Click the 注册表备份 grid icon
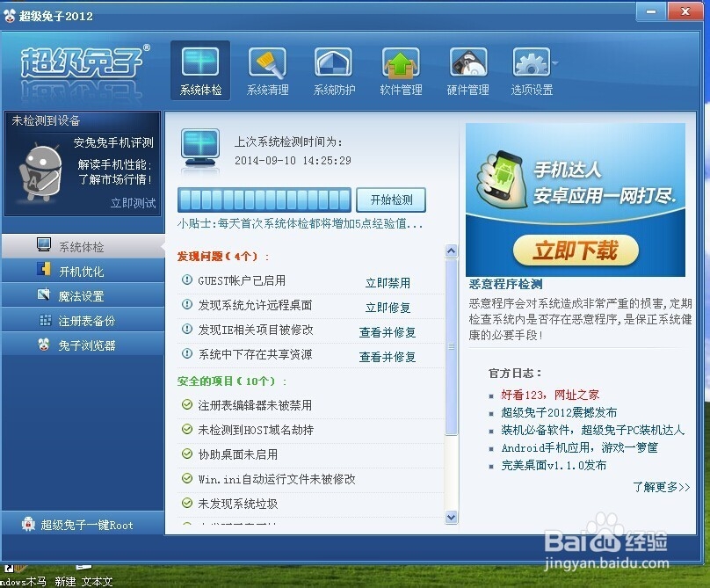 coord(46,320)
